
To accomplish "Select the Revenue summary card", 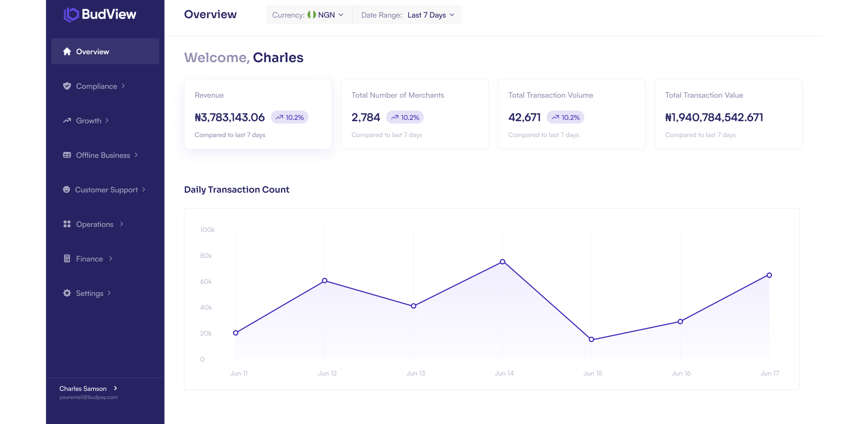I will (258, 114).
